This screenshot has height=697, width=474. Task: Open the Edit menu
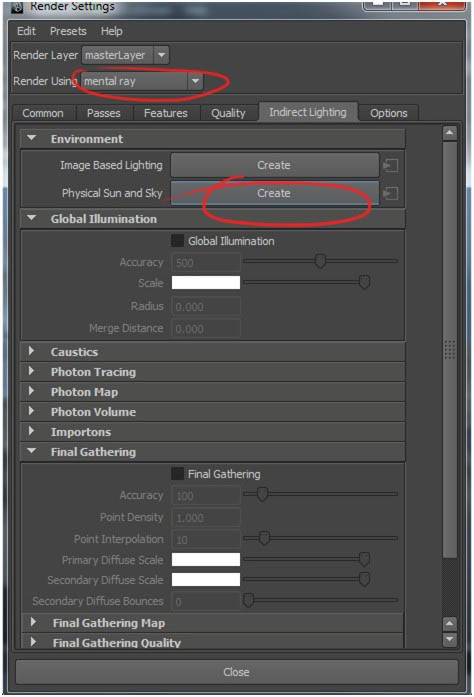[26, 31]
